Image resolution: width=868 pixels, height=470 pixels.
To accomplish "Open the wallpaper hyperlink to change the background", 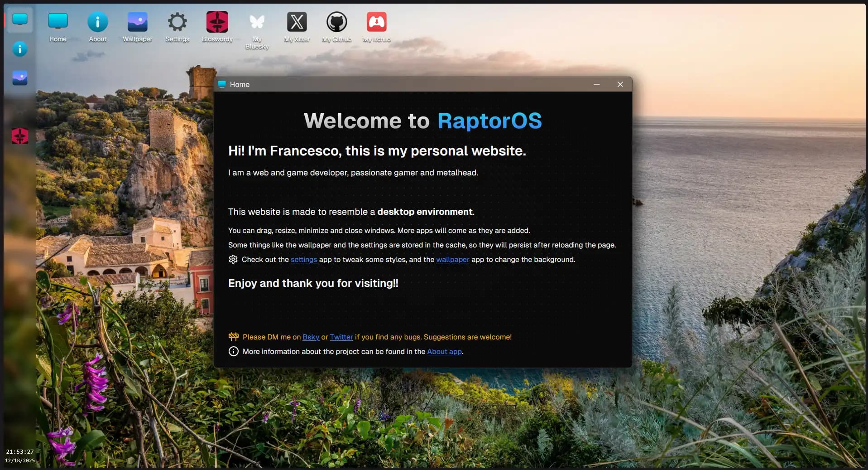I will coord(452,260).
